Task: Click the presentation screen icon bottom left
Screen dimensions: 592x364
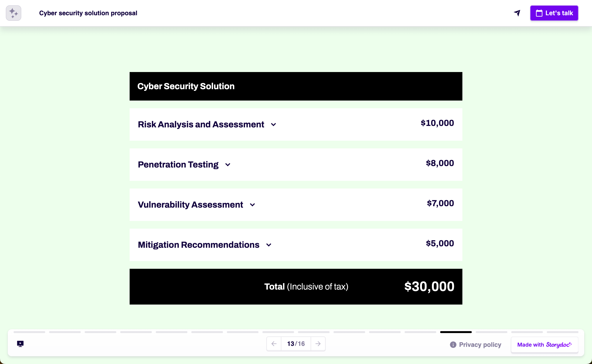Action: [20, 343]
